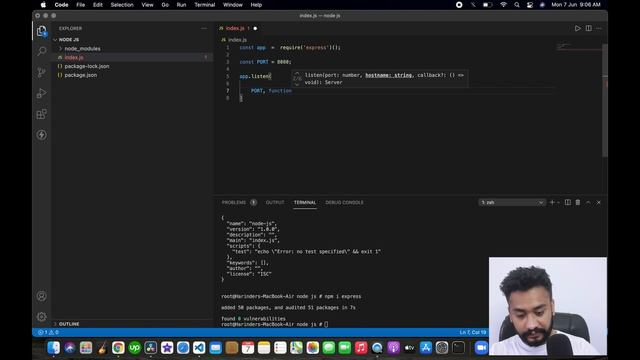Click line 3 'const PORT = 8000;'

point(265,62)
